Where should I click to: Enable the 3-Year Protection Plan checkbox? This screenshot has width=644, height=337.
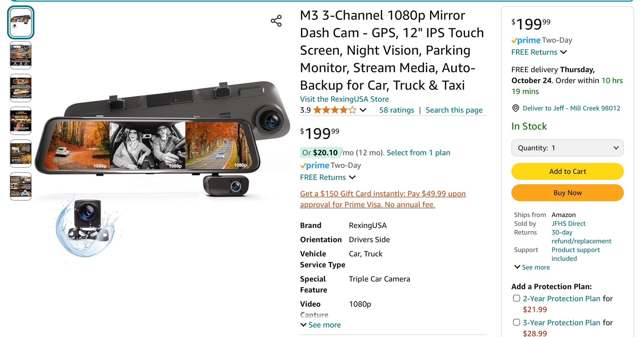pyautogui.click(x=516, y=322)
